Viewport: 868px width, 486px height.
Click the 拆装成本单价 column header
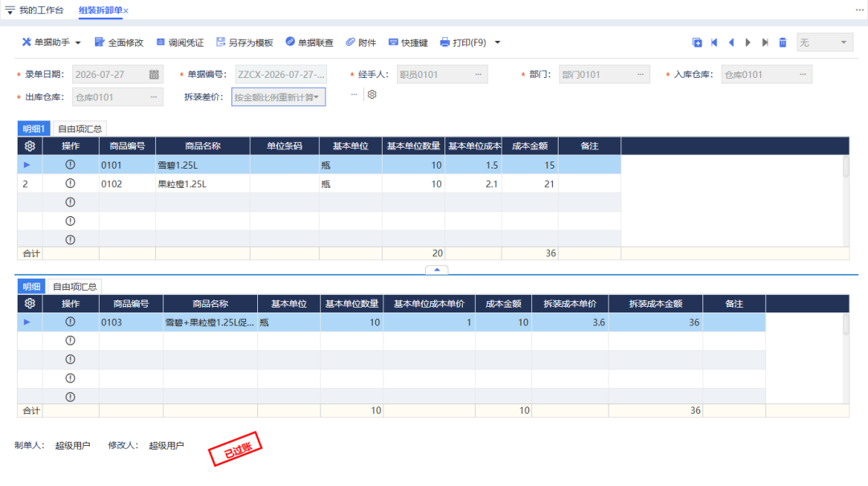click(x=570, y=304)
